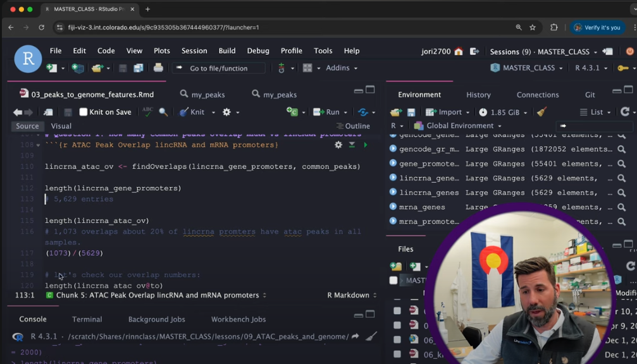The image size is (637, 364).
Task: Save workspace icon in Environment pane
Action: [411, 112]
